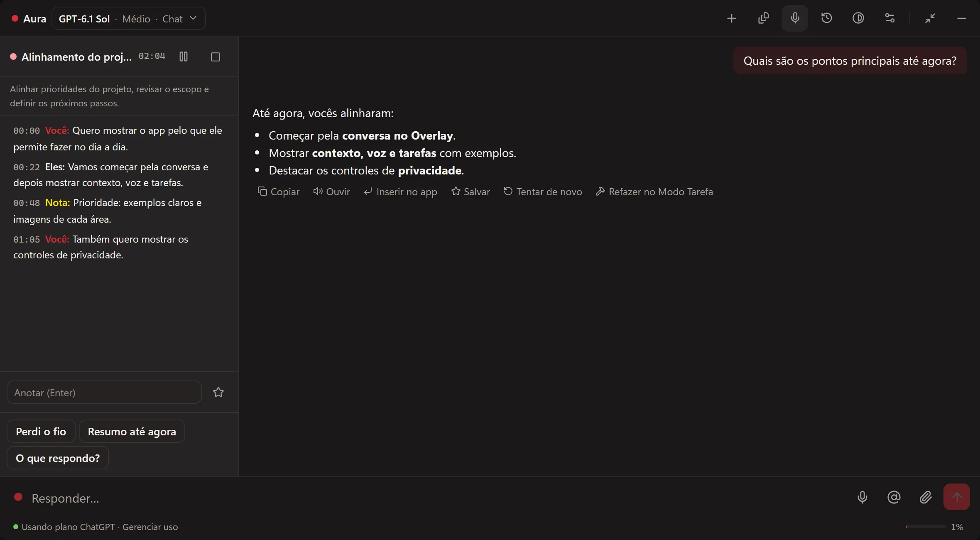Toggle the microphone recording button in top bar
The width and height of the screenshot is (980, 540).
pos(795,18)
